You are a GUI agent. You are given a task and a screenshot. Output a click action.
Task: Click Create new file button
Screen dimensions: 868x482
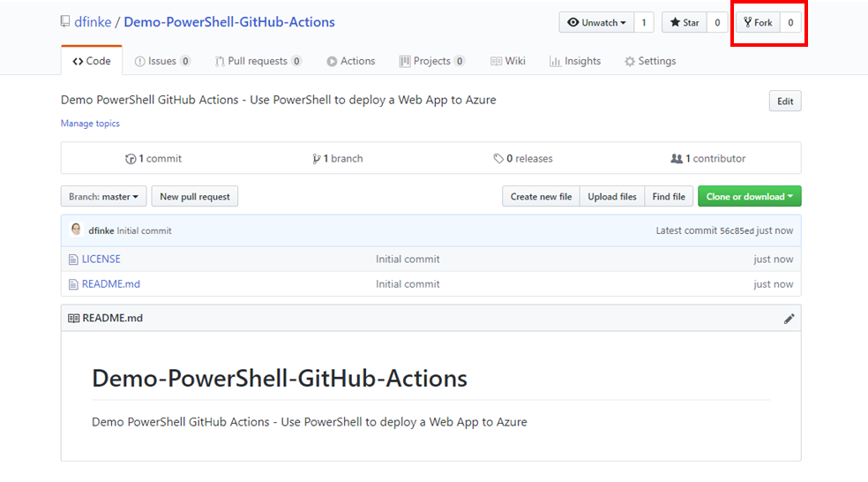point(541,197)
